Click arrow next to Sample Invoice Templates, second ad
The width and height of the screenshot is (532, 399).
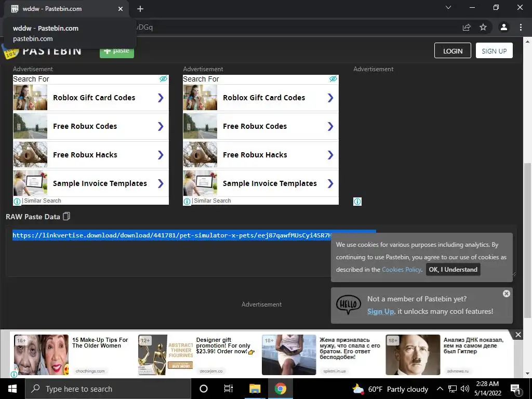[x=330, y=183]
